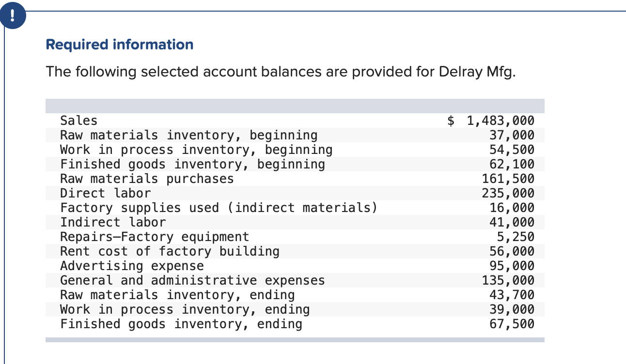Click 'Raw materials inventory, beginning' label

189,135
